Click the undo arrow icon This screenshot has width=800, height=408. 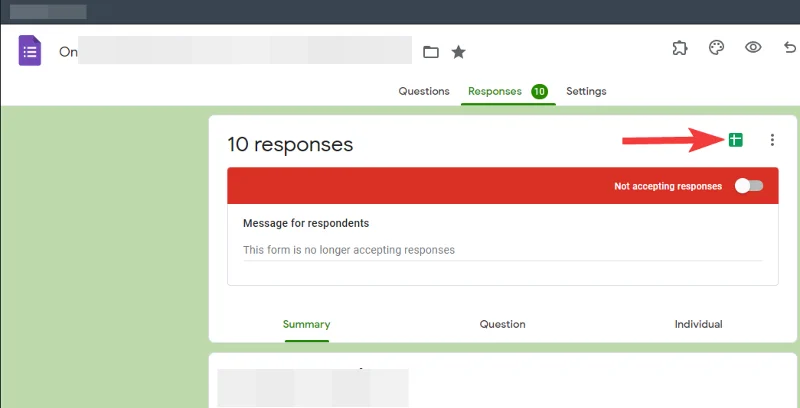789,48
